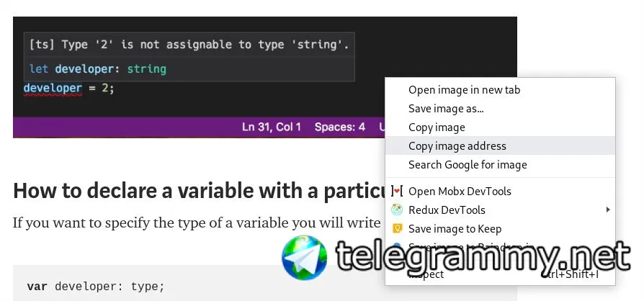Select 'Search Google for image'
The image size is (644, 301).
468,165
